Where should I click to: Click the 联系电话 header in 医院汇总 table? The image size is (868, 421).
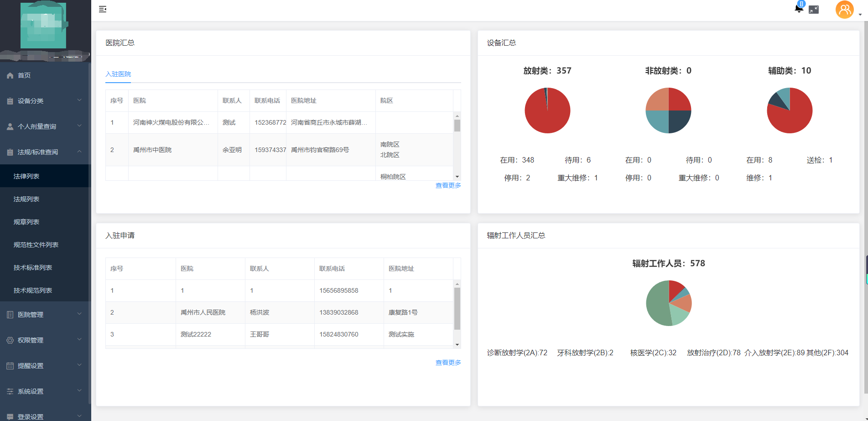pos(267,100)
